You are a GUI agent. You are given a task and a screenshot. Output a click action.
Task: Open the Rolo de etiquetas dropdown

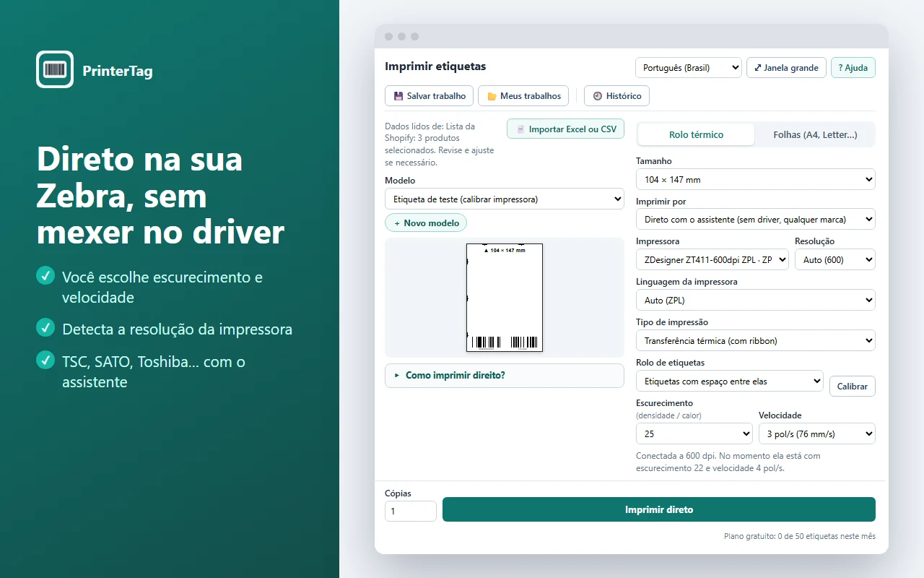pos(730,381)
